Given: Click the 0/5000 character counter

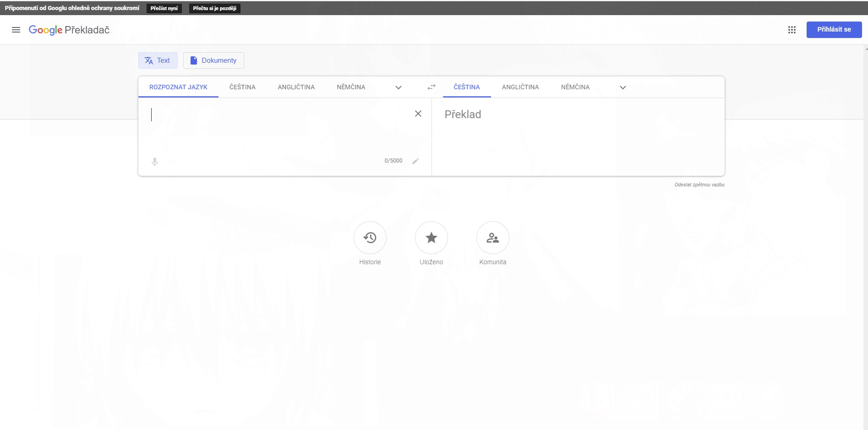Looking at the screenshot, I should click(393, 161).
